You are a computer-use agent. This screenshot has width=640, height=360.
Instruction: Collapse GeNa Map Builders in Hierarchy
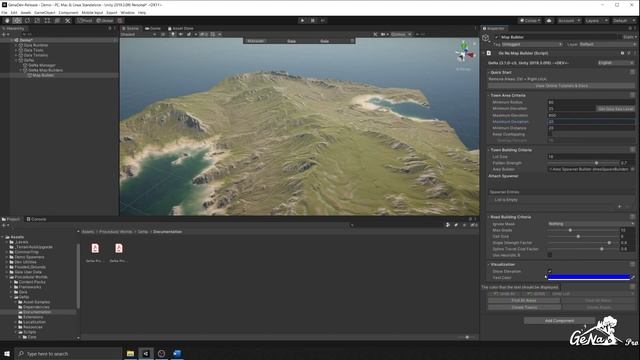(x=21, y=70)
